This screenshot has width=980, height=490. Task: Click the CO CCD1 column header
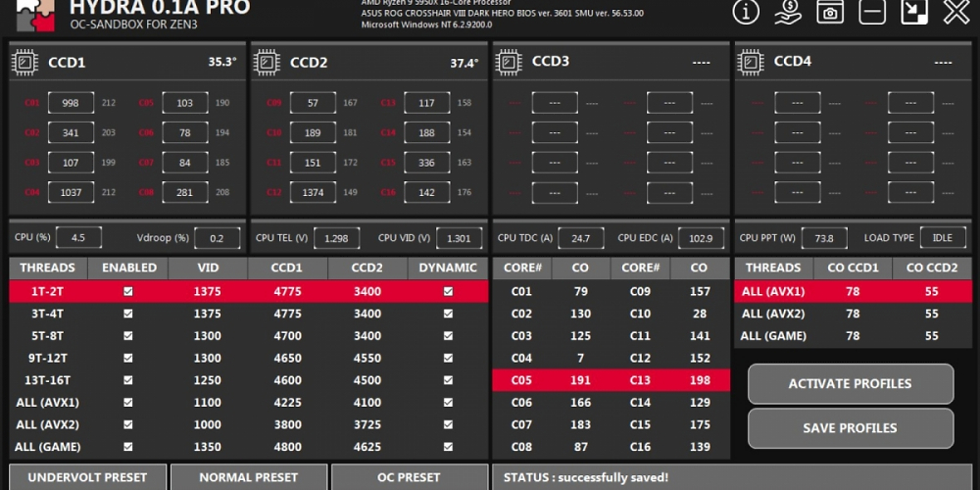853,268
